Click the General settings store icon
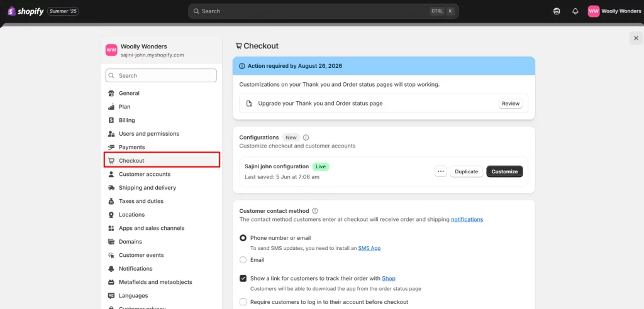Screen dimensions: 644x309 pos(111,93)
